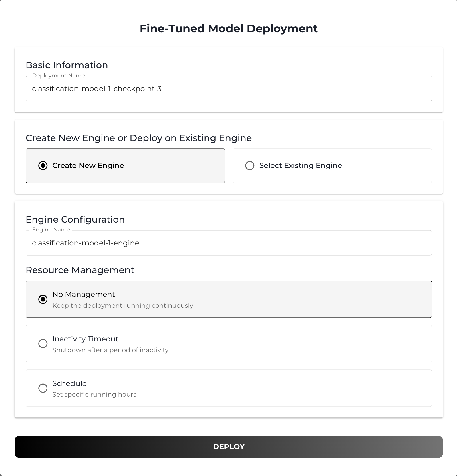Change the classification-model-1-engine name value

tap(86, 243)
